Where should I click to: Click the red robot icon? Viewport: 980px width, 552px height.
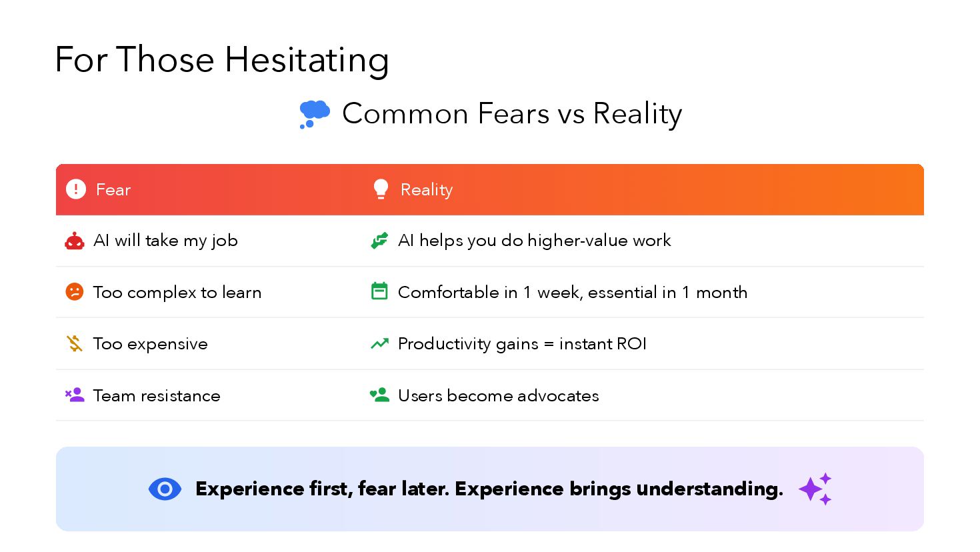pos(75,241)
